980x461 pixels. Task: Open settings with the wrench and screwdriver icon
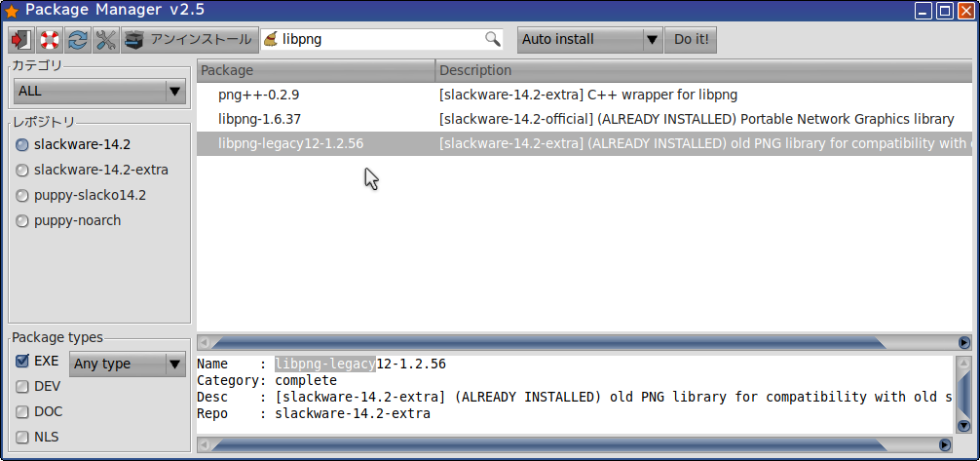(105, 39)
